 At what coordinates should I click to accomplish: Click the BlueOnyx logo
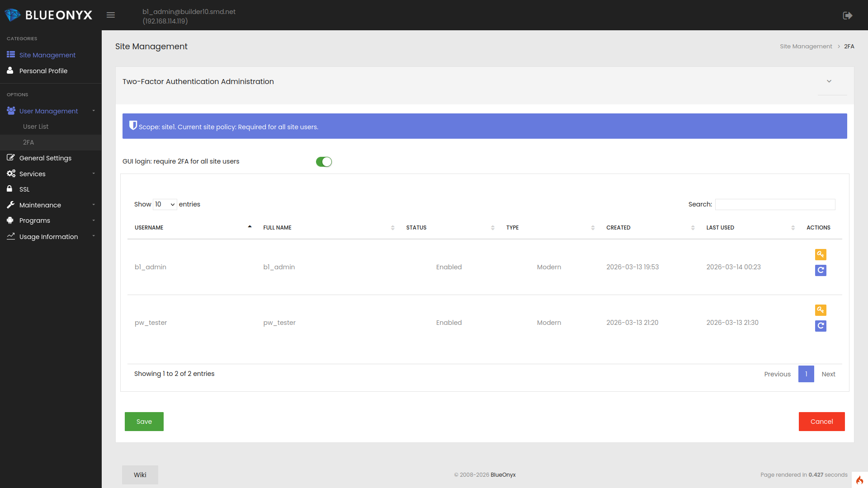tap(48, 15)
